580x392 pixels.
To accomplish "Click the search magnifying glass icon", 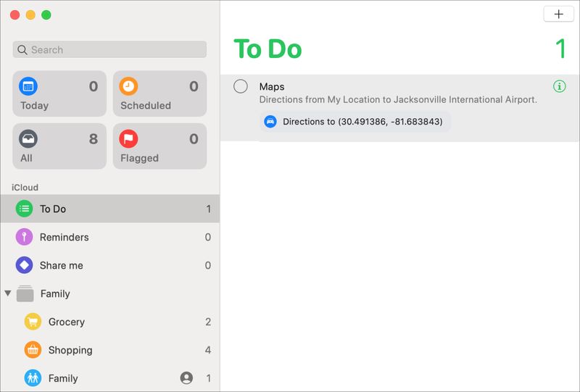I will 22,50.
